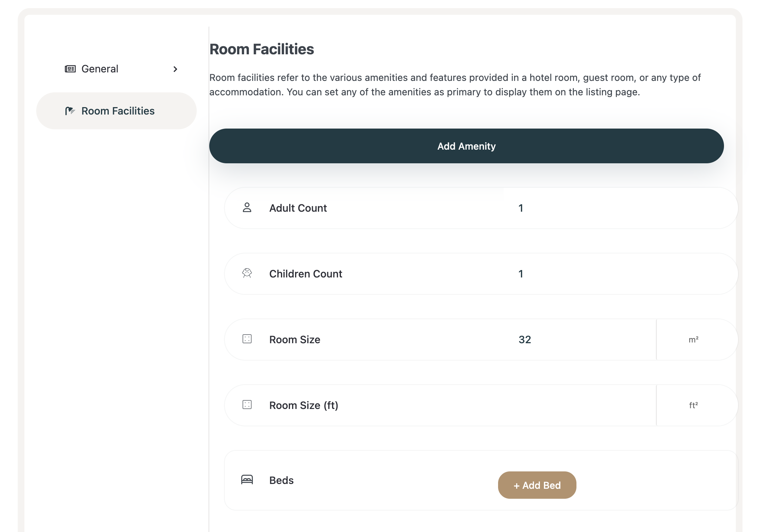Click the Beds label text
Screen dimensions: 758x532
tap(281, 480)
